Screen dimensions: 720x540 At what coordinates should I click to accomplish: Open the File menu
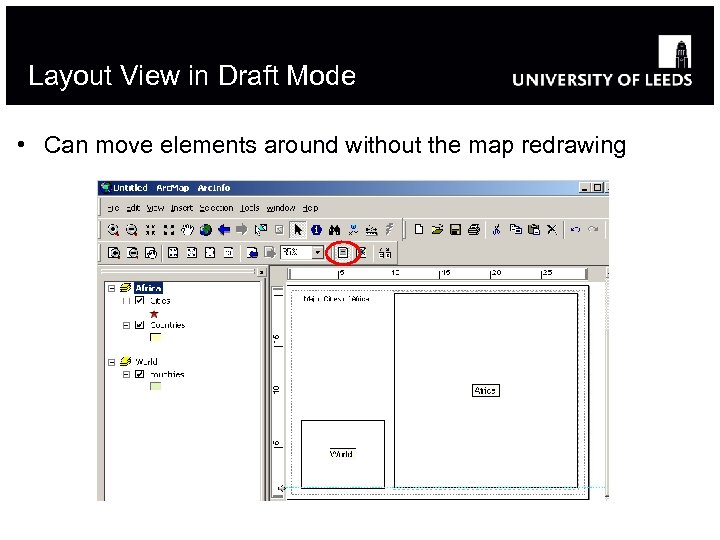(113, 208)
